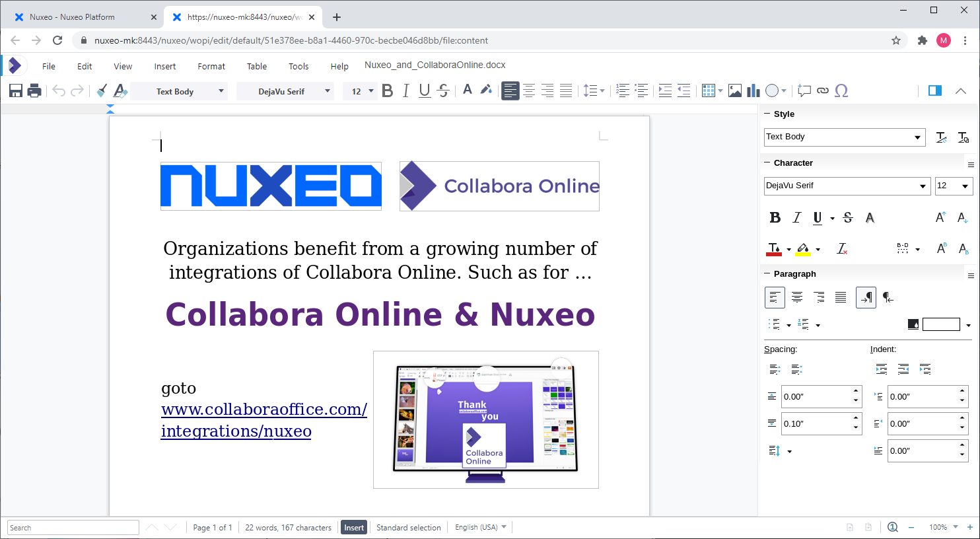Screen dimensions: 980x539
Task: Save the document with toolbar save icon
Action: 16,91
